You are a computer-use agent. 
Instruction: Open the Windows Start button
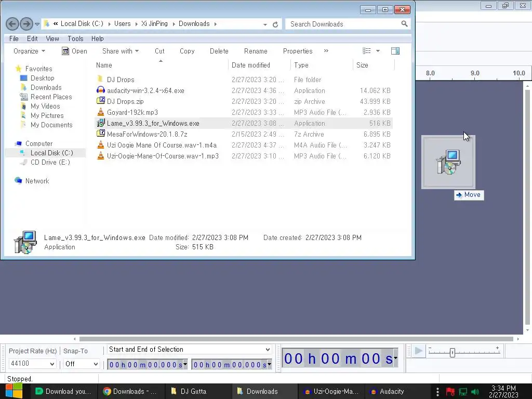click(14, 391)
